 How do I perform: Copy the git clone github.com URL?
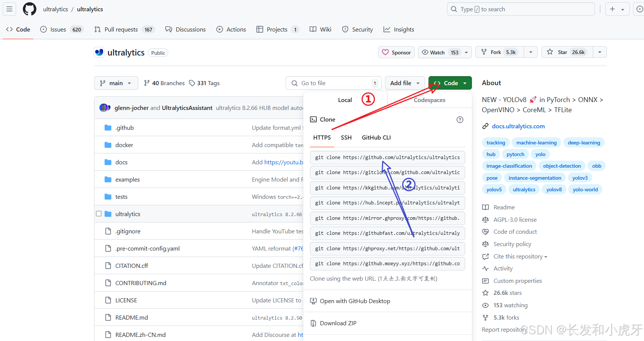click(388, 158)
